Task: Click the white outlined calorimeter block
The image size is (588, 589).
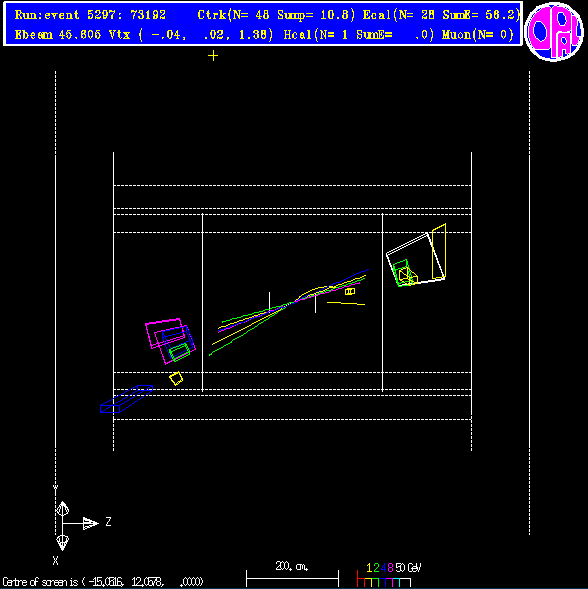Action: point(416,259)
